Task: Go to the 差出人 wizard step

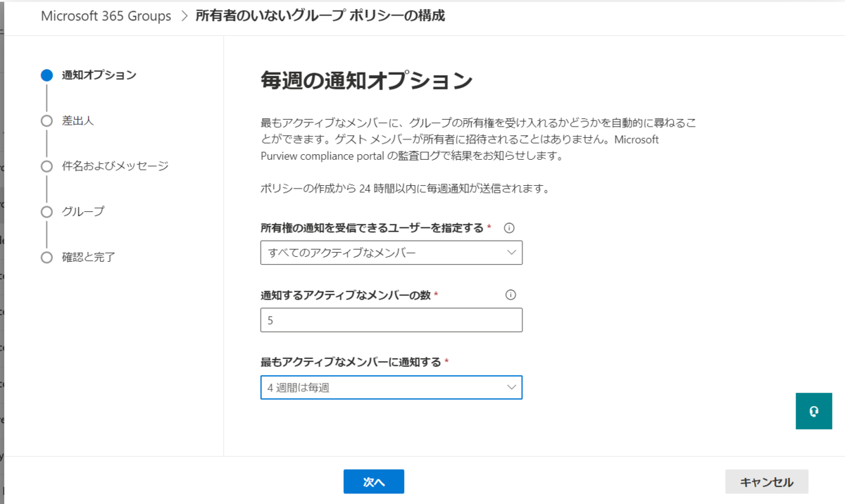Action: (78, 120)
